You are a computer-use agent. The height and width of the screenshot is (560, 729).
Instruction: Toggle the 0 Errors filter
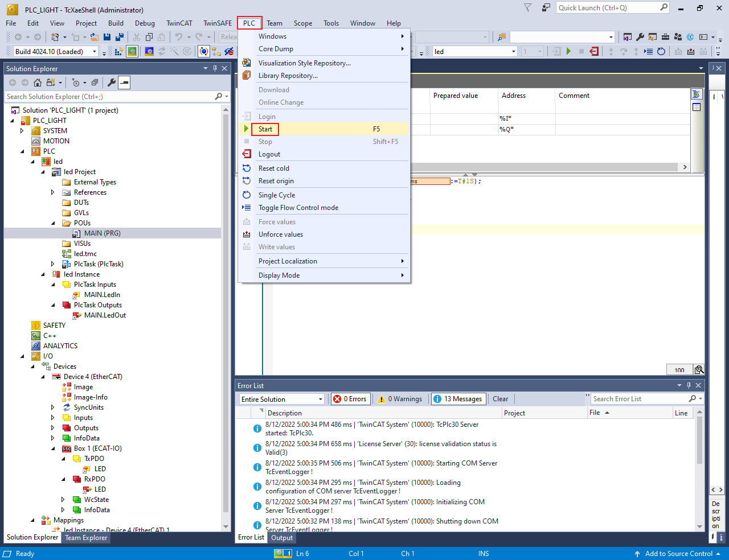click(350, 399)
